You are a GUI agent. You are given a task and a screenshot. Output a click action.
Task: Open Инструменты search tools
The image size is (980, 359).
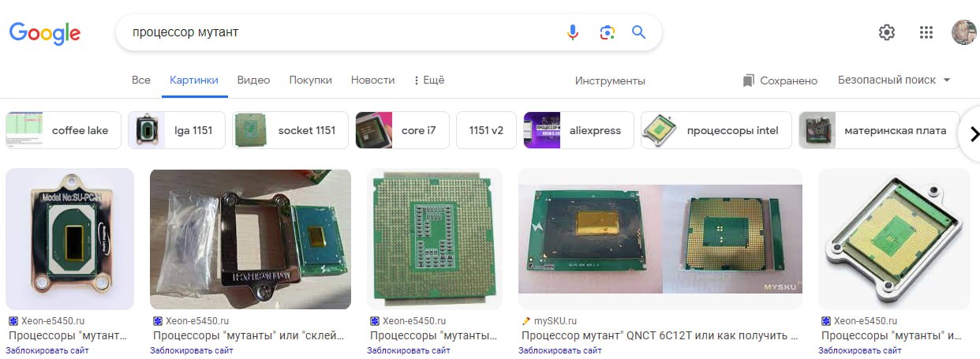tap(610, 80)
